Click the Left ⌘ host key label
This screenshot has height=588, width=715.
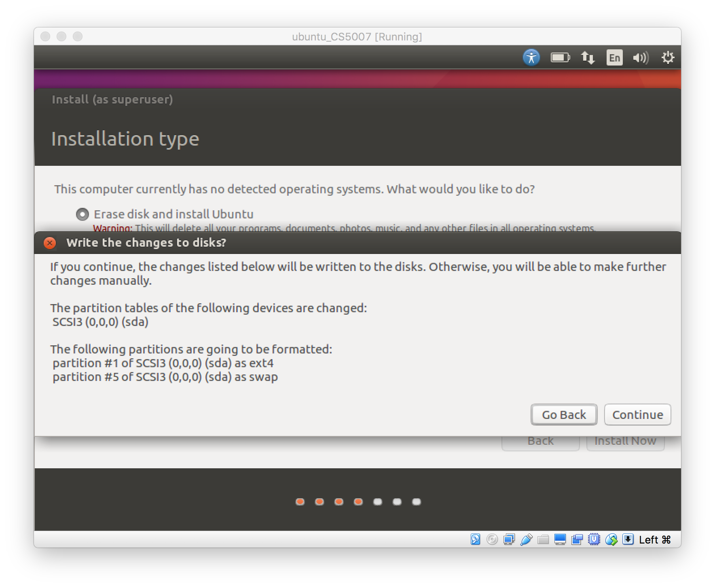pyautogui.click(x=655, y=540)
